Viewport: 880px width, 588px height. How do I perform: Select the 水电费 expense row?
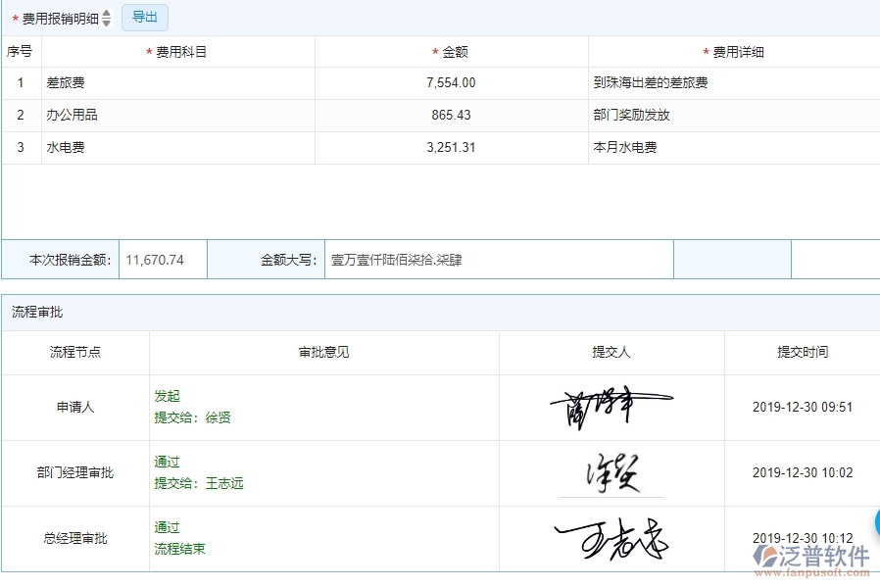[196, 147]
